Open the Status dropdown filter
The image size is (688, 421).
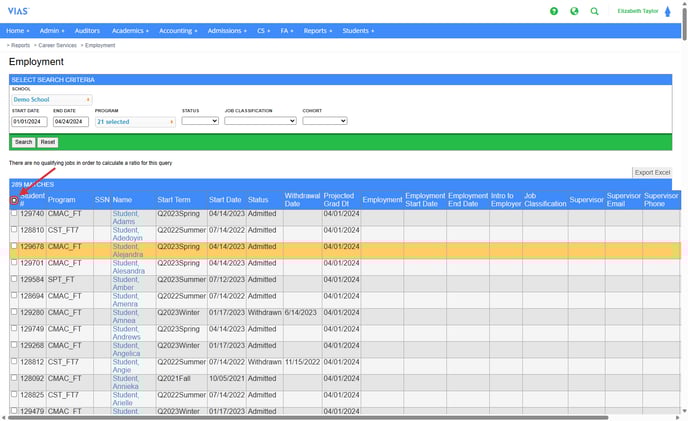point(199,121)
